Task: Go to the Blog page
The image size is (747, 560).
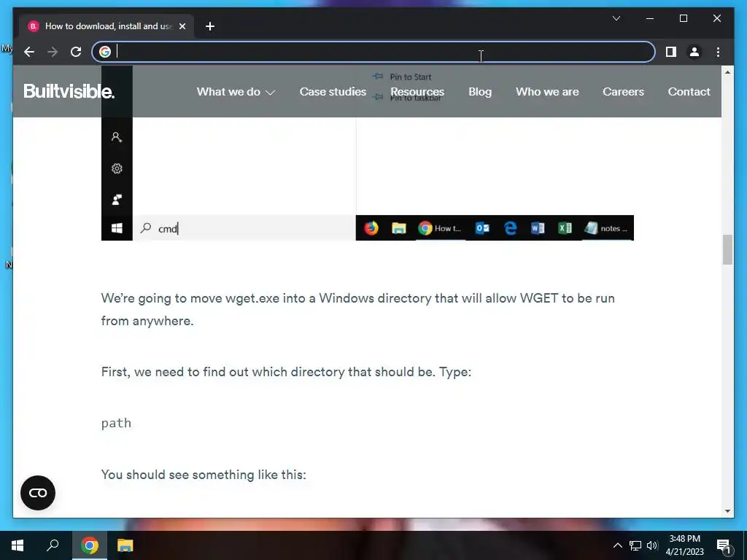Action: coord(480,92)
